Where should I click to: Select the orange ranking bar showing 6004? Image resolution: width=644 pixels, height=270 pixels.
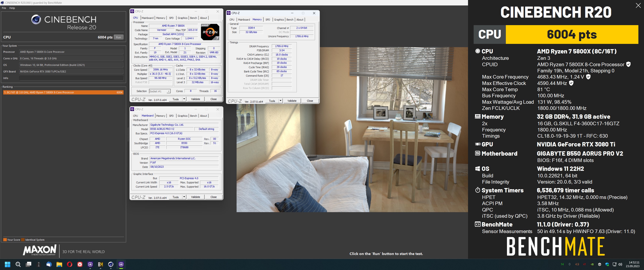[63, 92]
